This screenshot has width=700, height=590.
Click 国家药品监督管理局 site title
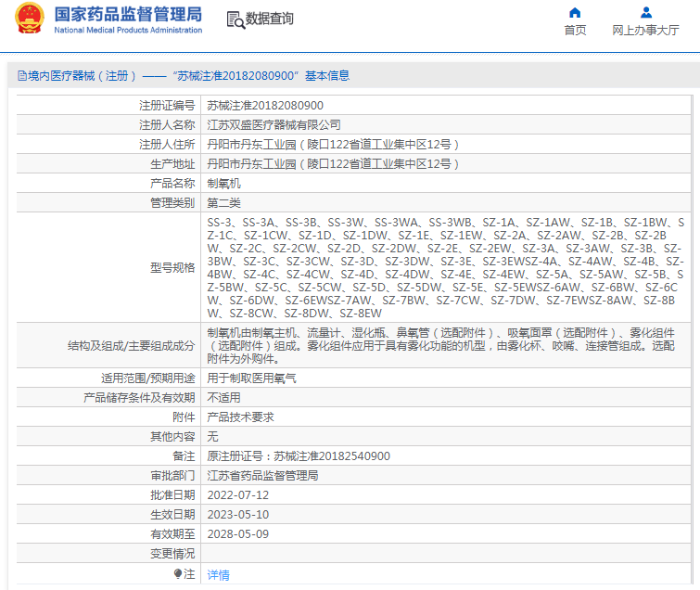coord(127,14)
